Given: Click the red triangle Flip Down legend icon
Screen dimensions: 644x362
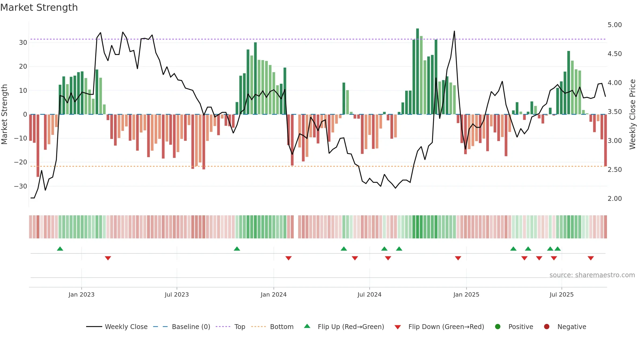Looking at the screenshot, I should tap(398, 327).
